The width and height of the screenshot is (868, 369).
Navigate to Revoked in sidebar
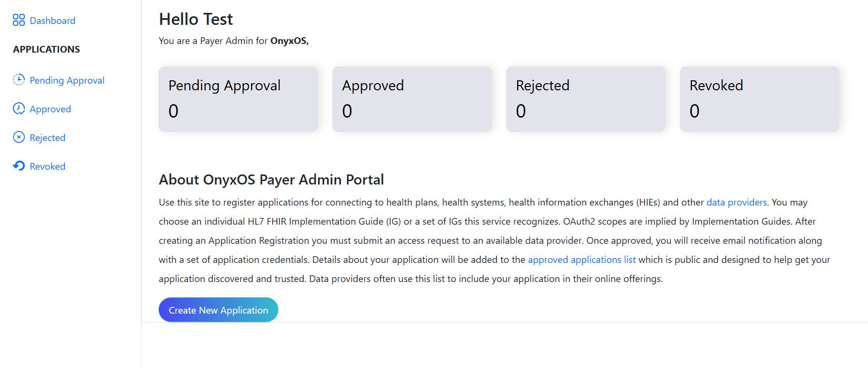(47, 166)
